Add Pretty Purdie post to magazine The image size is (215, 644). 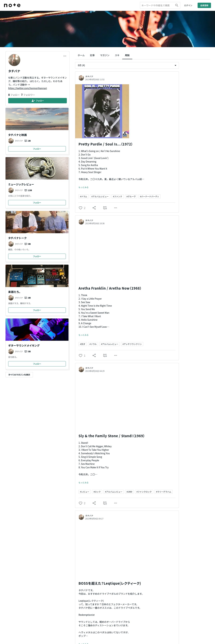click(105, 208)
